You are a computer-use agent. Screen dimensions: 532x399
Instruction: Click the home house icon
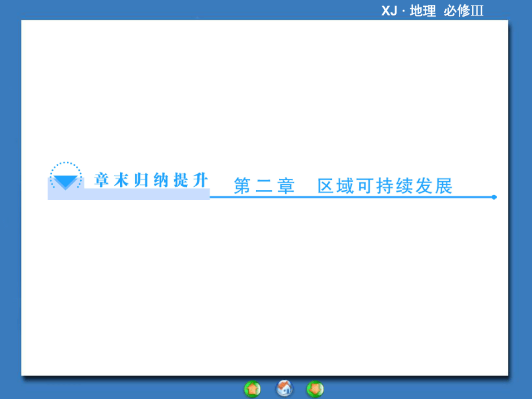tap(285, 388)
